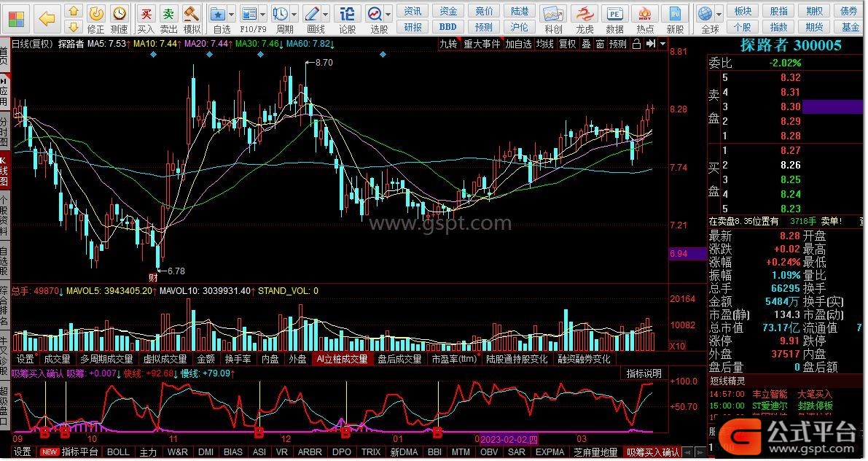Expand the 全球 dropdown arrow
This screenshot has height=461, width=868.
point(719,13)
